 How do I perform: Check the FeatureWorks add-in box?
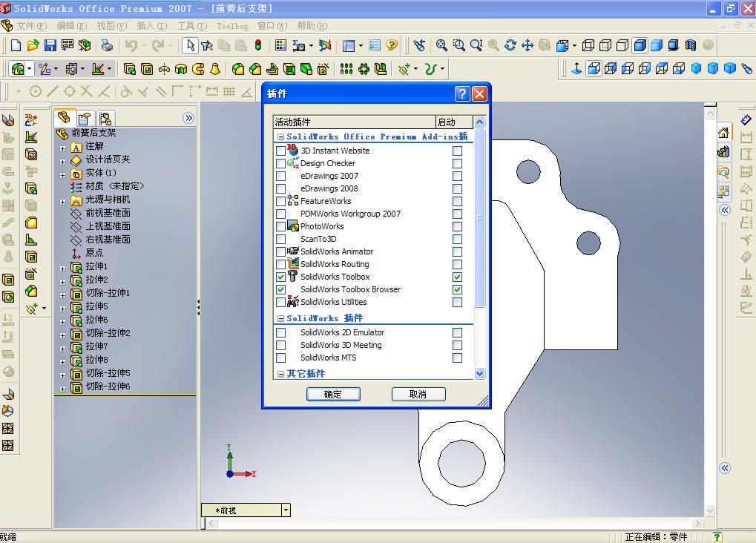280,201
